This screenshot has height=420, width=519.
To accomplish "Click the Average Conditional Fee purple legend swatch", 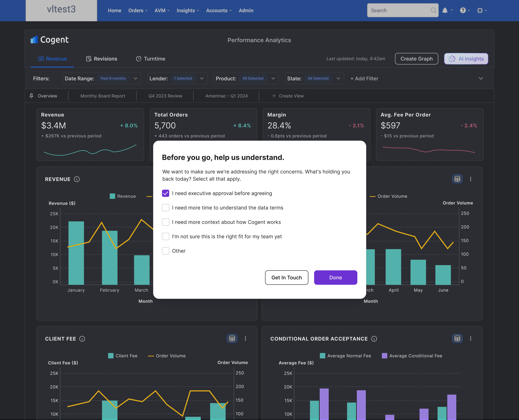I will (384, 356).
